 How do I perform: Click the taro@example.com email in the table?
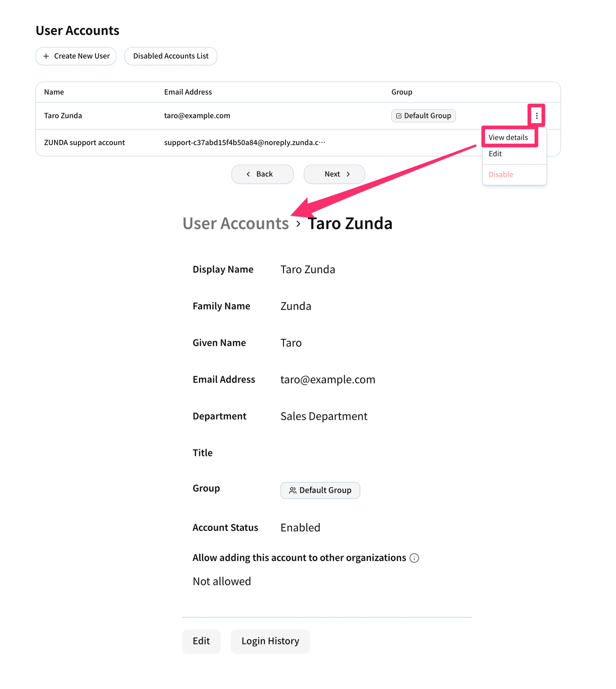197,116
